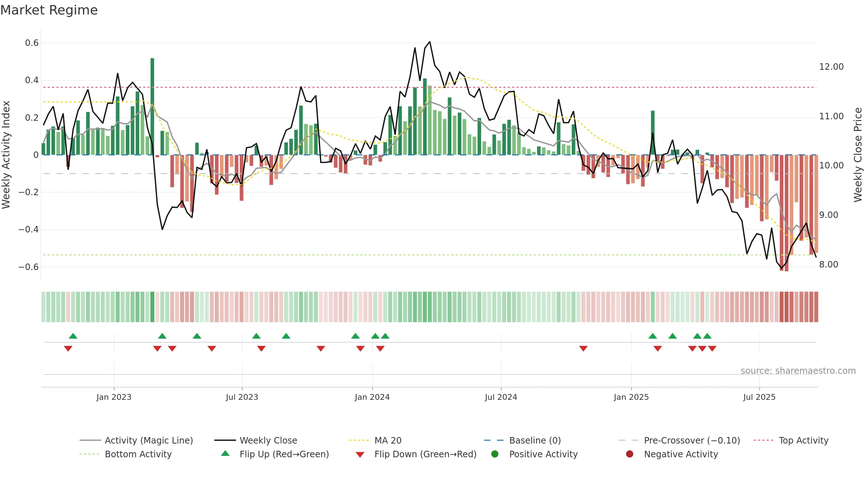This screenshot has height=488, width=868.
Task: Click the 12.00 price axis label
Action: pos(831,67)
